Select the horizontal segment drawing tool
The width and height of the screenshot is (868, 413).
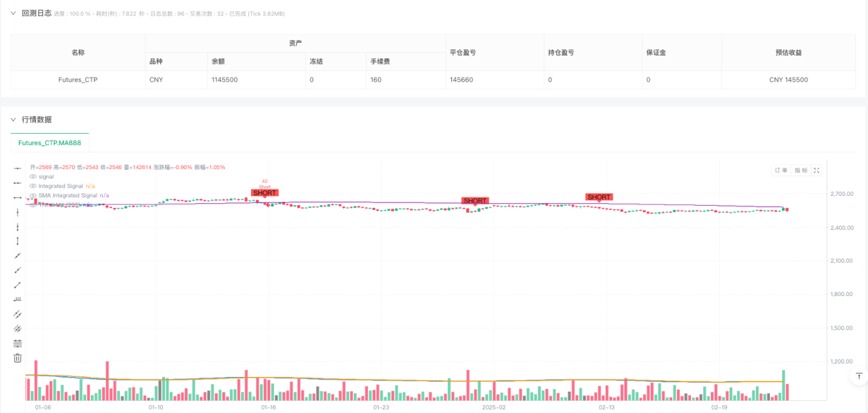[x=17, y=198]
